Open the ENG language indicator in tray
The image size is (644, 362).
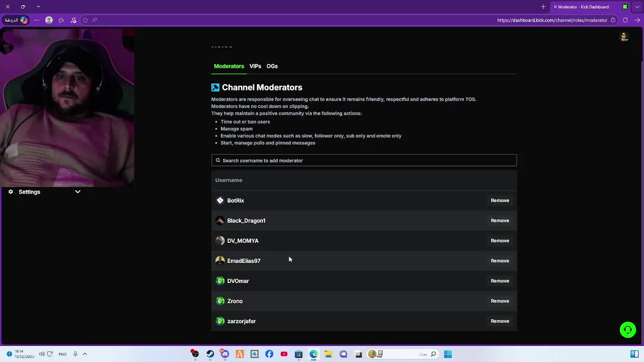coord(62,354)
